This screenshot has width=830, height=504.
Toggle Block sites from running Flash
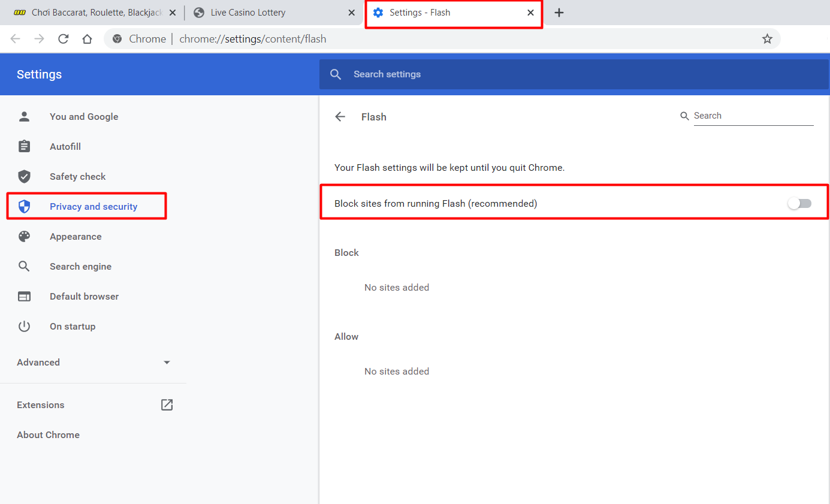(x=799, y=204)
